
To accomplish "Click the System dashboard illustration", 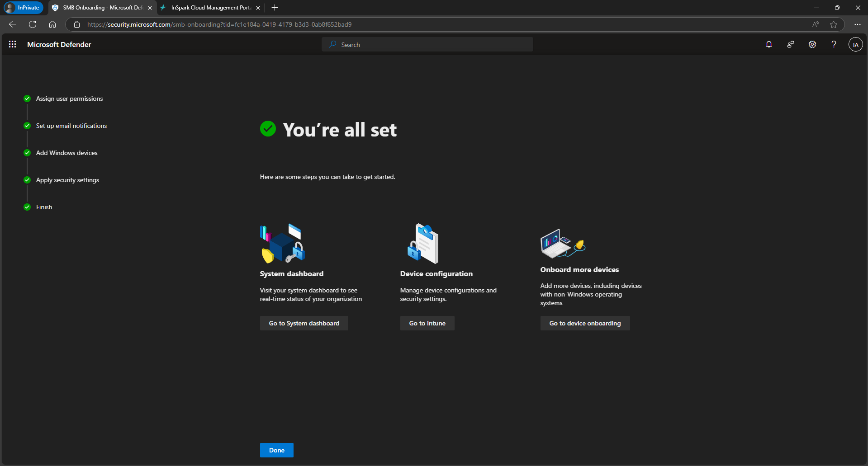I will [282, 243].
